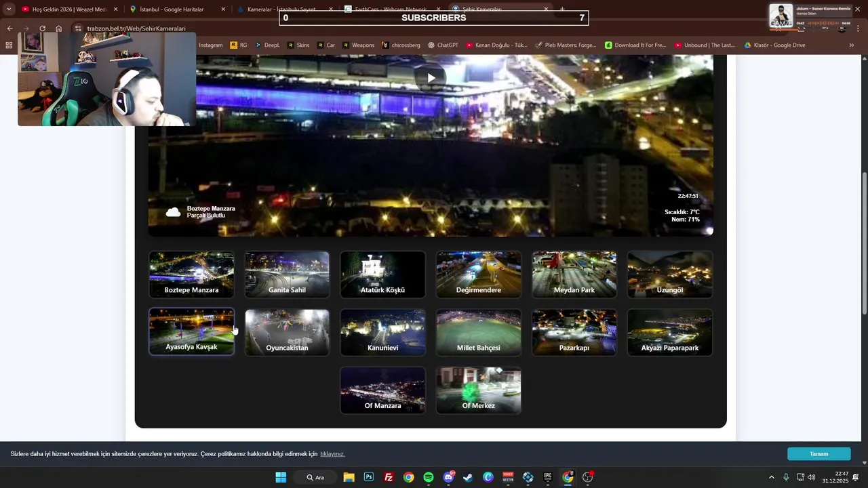Open the tıklayınız cookie policy link
This screenshot has height=488, width=868.
pos(332,454)
